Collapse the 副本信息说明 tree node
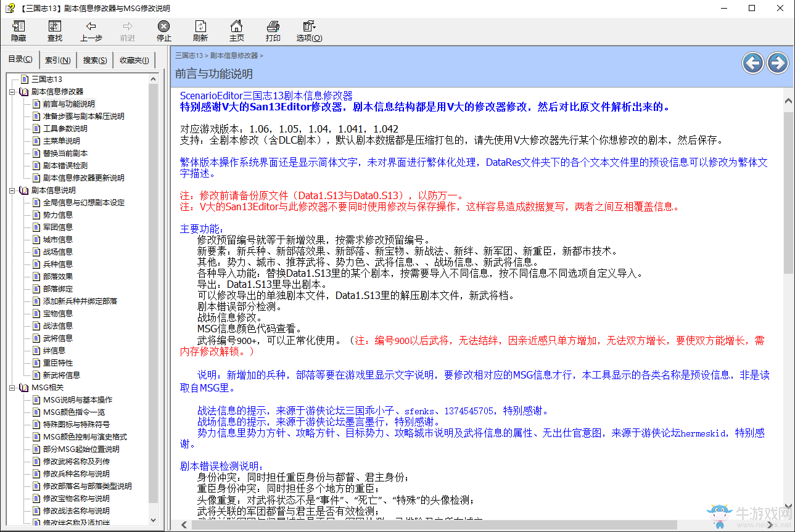Screen dimensions: 795x532 (x=12, y=190)
